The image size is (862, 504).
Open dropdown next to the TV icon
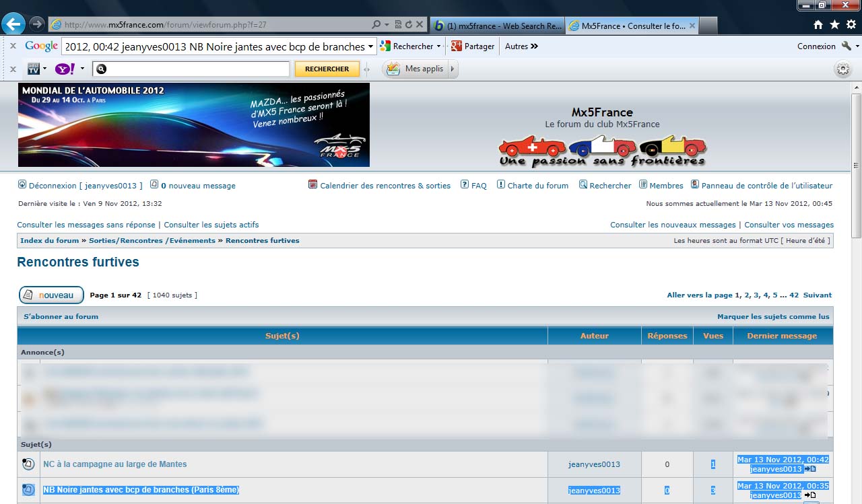coord(45,69)
